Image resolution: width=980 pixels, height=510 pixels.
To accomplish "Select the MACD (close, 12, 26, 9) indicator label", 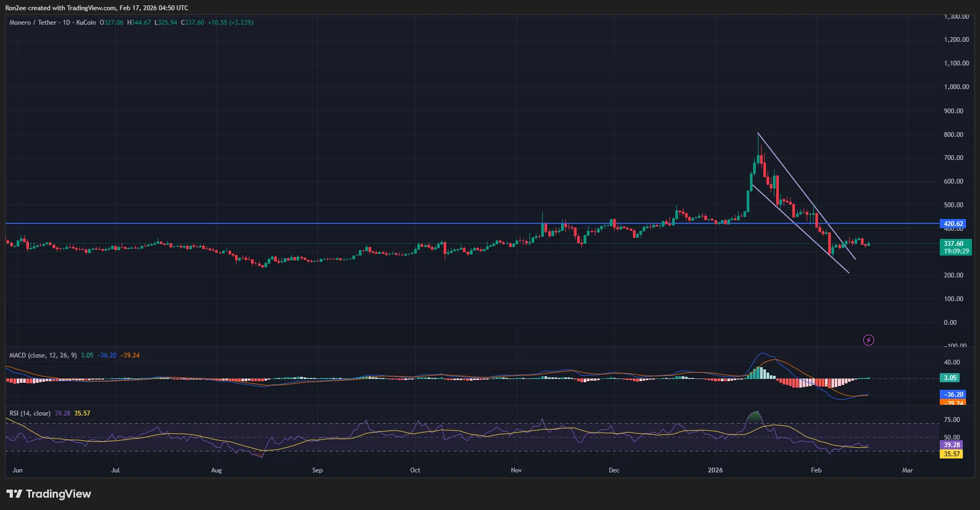I will click(x=43, y=355).
